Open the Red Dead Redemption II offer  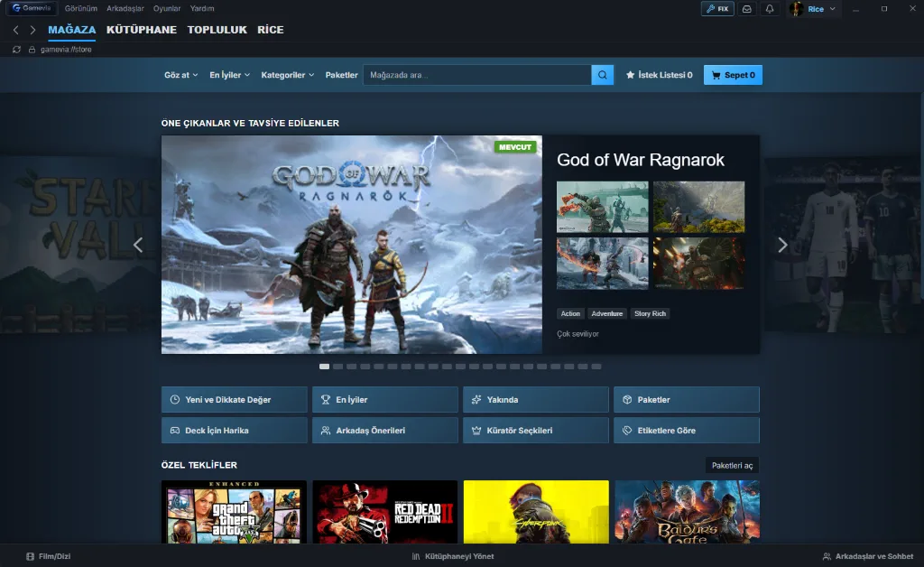click(384, 512)
